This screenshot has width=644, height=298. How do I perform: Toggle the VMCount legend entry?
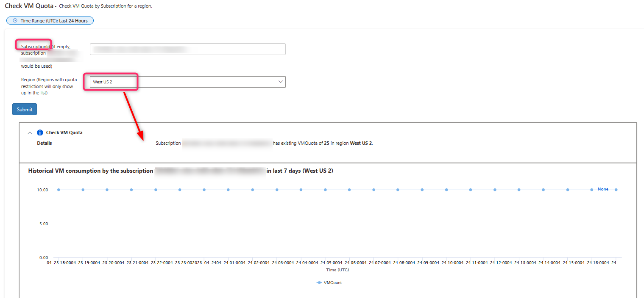329,283
